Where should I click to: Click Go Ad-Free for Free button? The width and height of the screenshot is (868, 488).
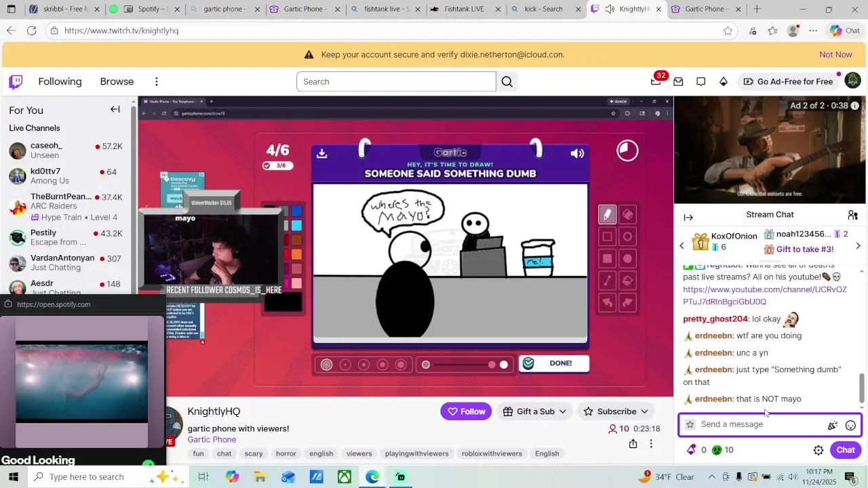pyautogui.click(x=788, y=81)
